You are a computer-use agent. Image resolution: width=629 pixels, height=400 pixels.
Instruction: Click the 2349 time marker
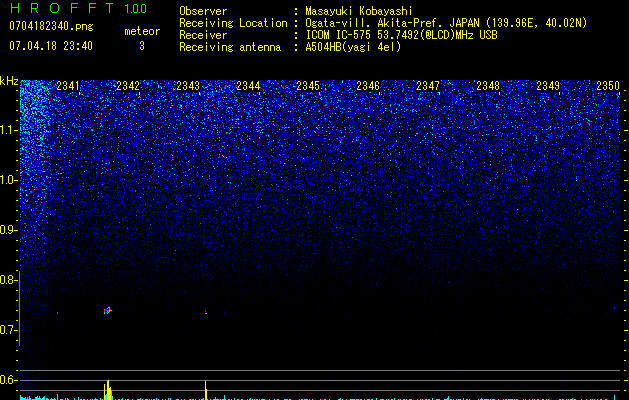[548, 86]
